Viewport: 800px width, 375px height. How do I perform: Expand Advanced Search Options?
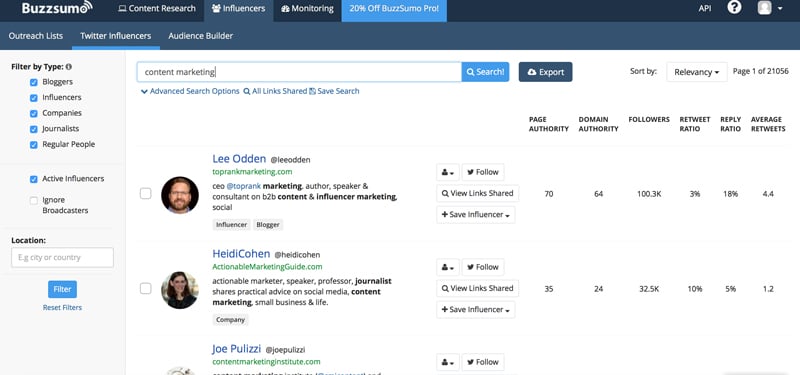pyautogui.click(x=190, y=91)
